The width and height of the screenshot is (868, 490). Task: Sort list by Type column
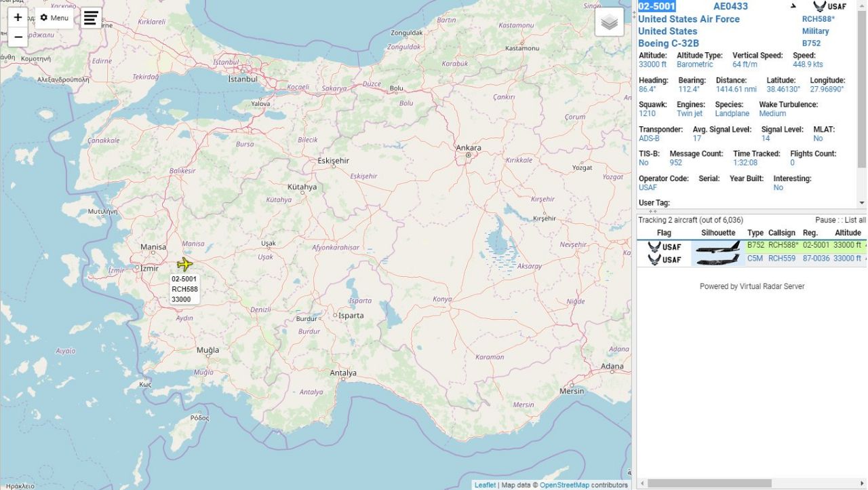click(x=755, y=233)
